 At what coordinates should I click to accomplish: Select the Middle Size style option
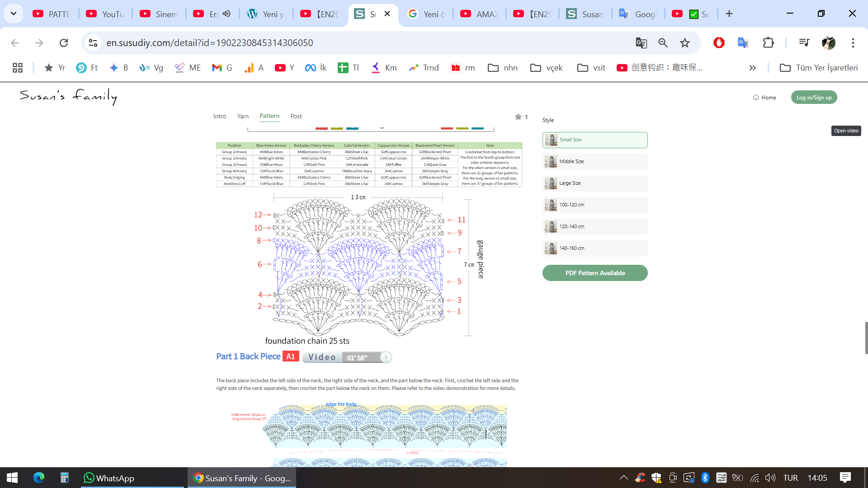[595, 162]
